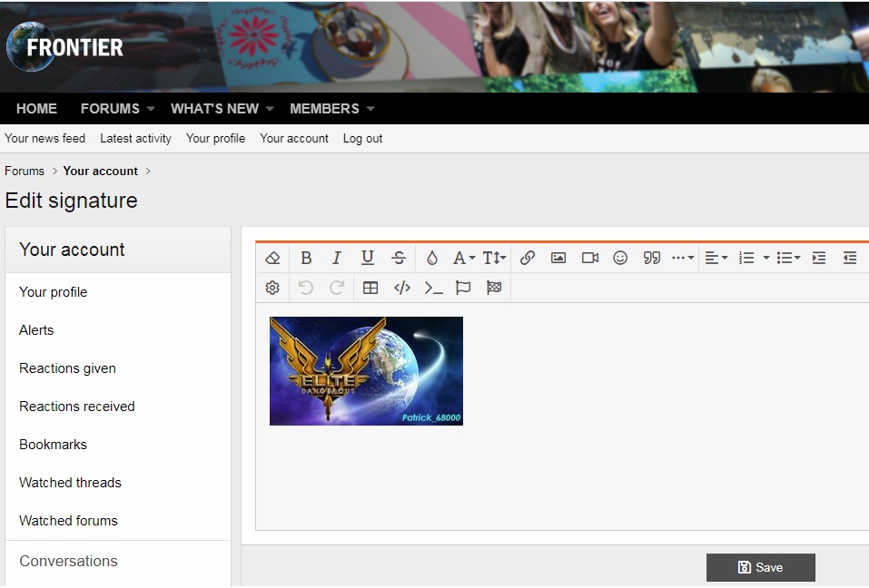Open Your news feed link
This screenshot has width=869, height=588.
(x=44, y=139)
